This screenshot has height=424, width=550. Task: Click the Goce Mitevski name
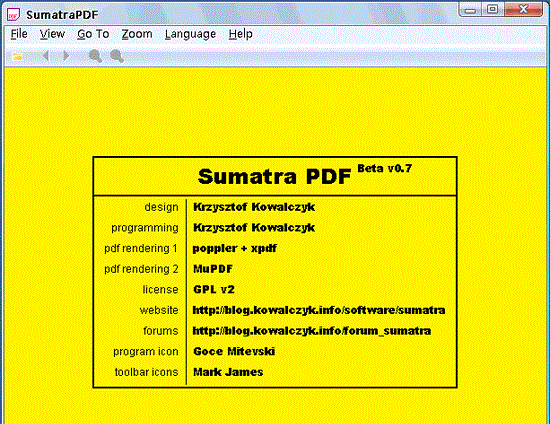click(234, 351)
